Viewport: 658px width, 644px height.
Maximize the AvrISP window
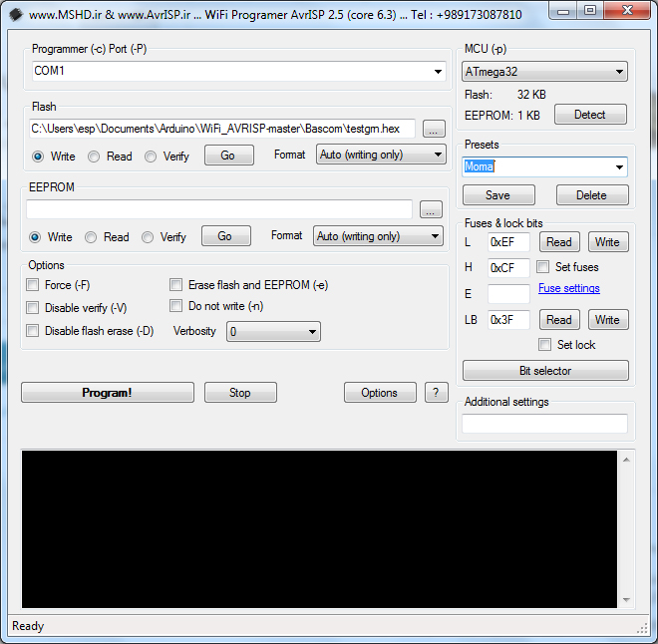coord(590,11)
